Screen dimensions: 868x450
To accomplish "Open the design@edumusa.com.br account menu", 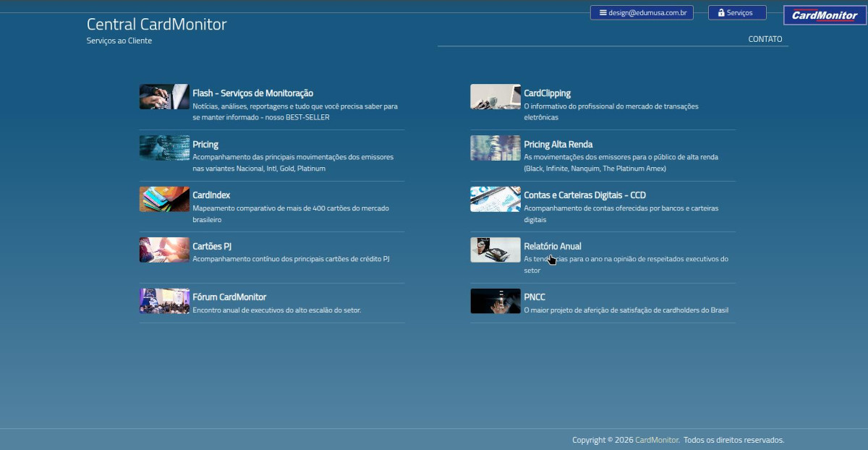I will point(642,12).
